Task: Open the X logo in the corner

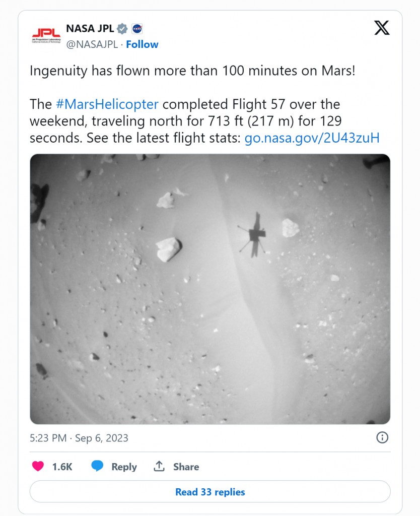Action: pyautogui.click(x=382, y=28)
